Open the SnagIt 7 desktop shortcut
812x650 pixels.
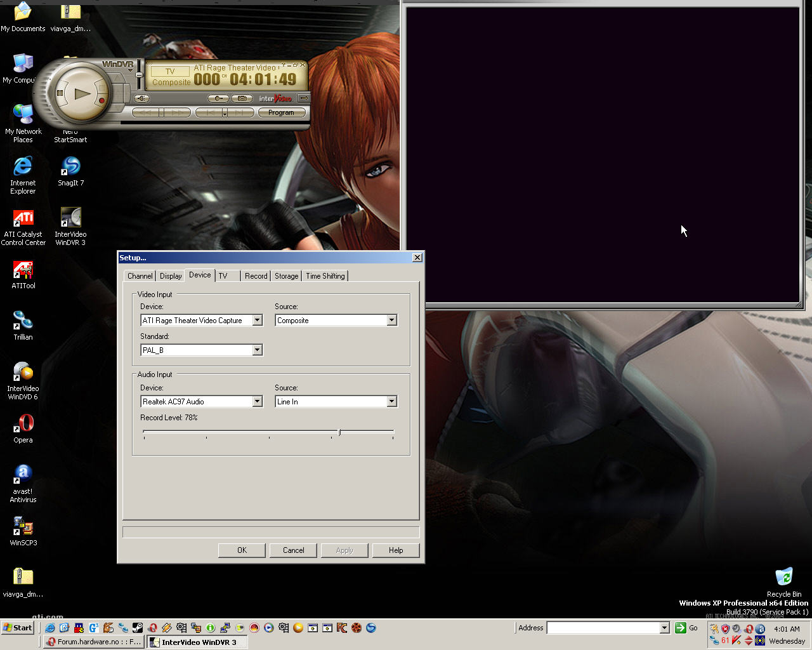tap(70, 171)
